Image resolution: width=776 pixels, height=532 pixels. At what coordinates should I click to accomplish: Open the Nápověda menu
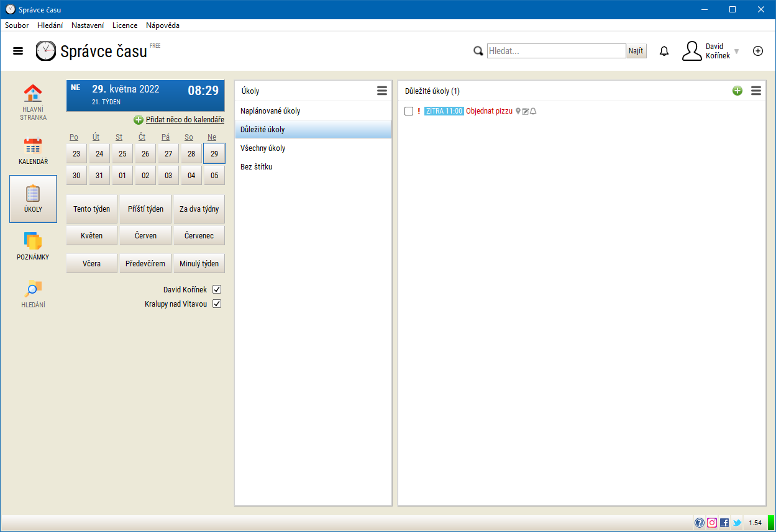(x=163, y=25)
